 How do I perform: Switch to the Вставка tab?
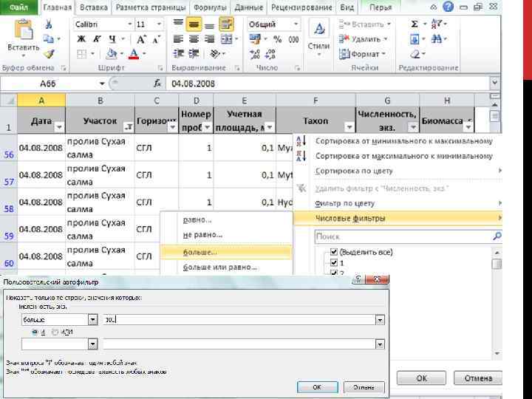click(x=93, y=7)
